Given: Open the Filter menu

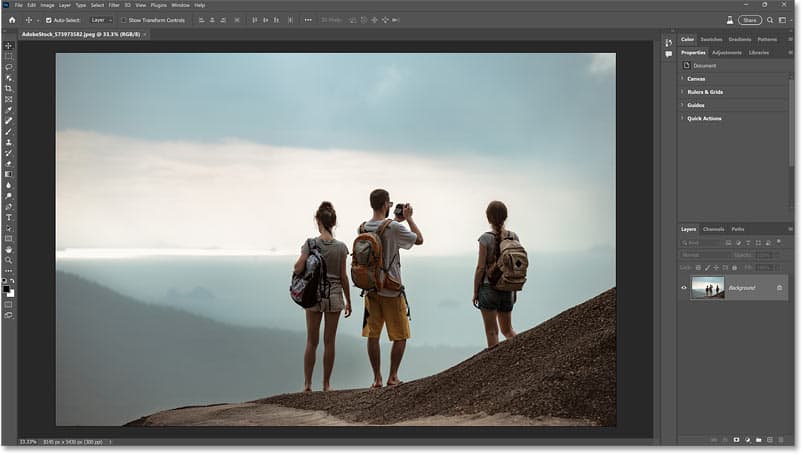Looking at the screenshot, I should coord(114,5).
